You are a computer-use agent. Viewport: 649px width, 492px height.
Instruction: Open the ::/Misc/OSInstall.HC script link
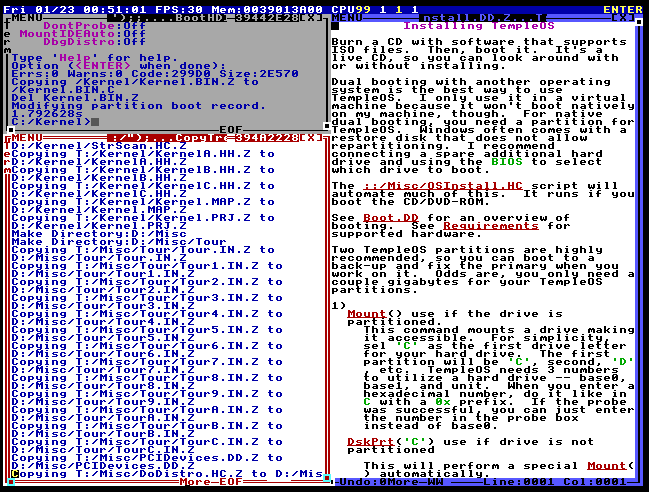pos(442,186)
